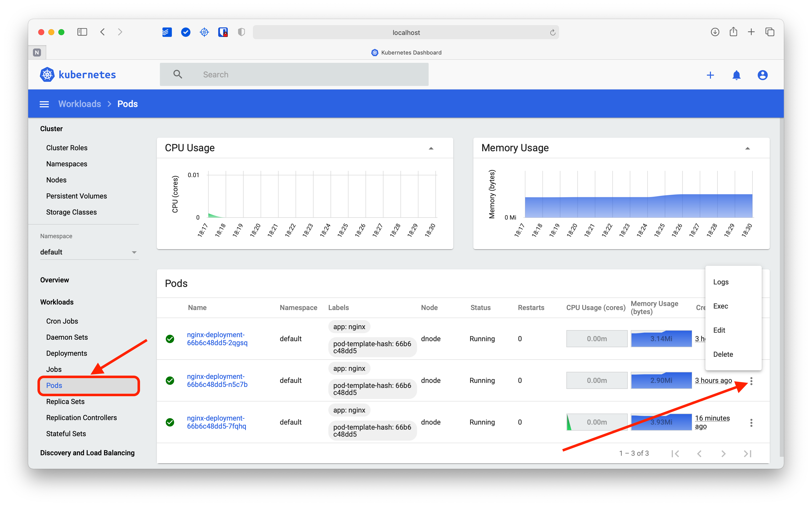Screen dimensions: 812x506
Task: Open Stateful Sets in sidebar
Action: (x=66, y=434)
